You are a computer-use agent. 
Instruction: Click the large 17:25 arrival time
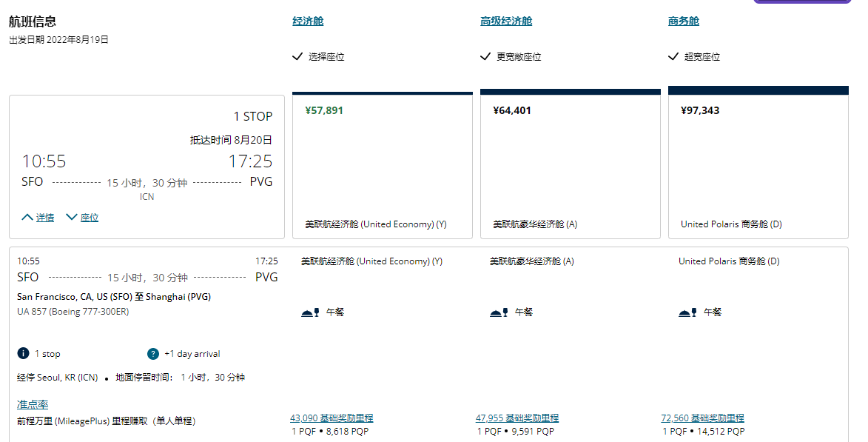[x=250, y=161]
